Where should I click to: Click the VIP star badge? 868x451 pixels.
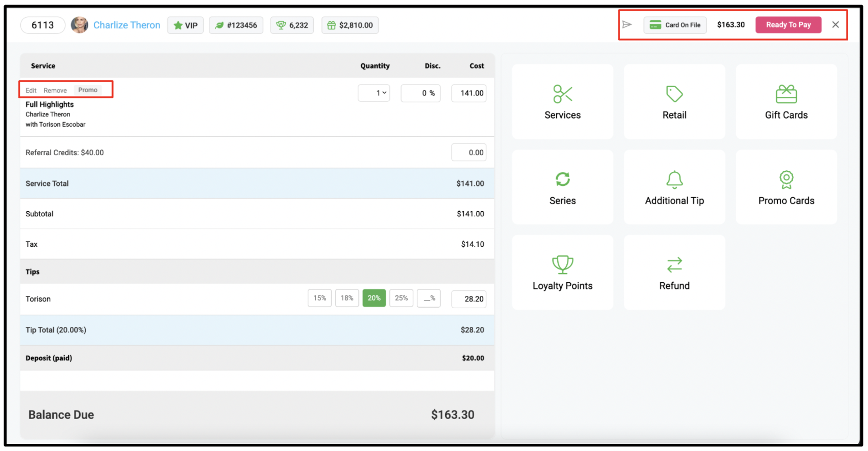[x=186, y=25]
